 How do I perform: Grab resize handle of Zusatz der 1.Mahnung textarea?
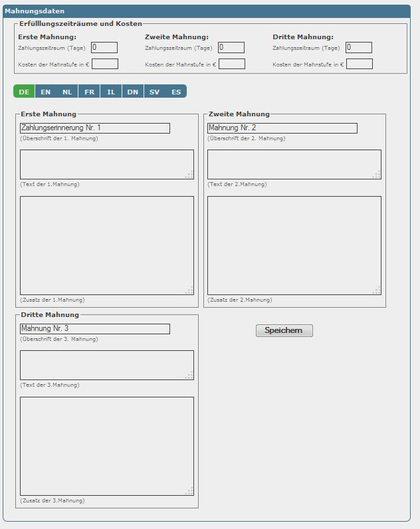point(189,290)
